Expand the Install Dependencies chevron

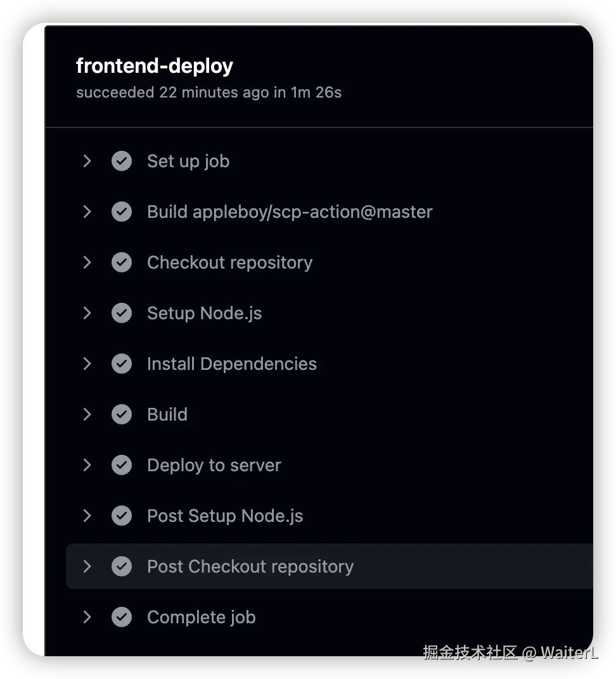(x=87, y=364)
